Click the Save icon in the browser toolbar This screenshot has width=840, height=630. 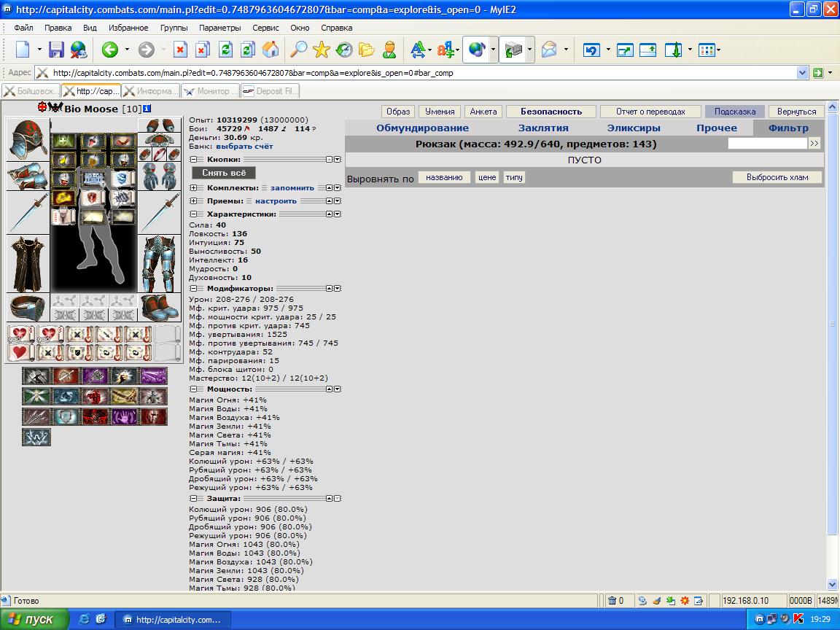56,50
